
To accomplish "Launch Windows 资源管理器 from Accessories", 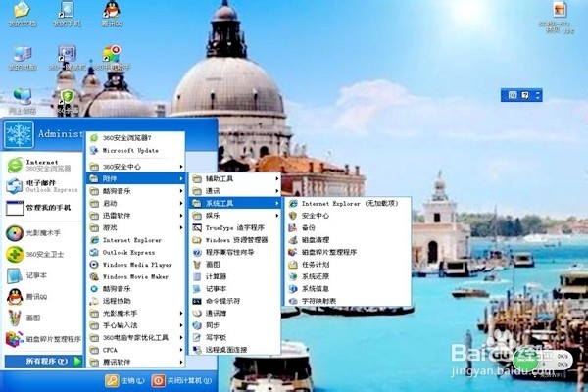I will tap(235, 240).
